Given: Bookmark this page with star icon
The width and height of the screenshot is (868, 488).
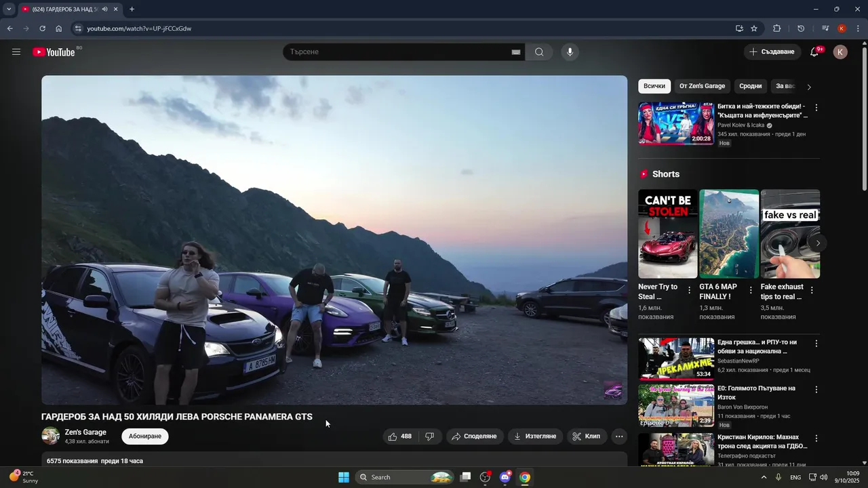Looking at the screenshot, I should coord(754,28).
